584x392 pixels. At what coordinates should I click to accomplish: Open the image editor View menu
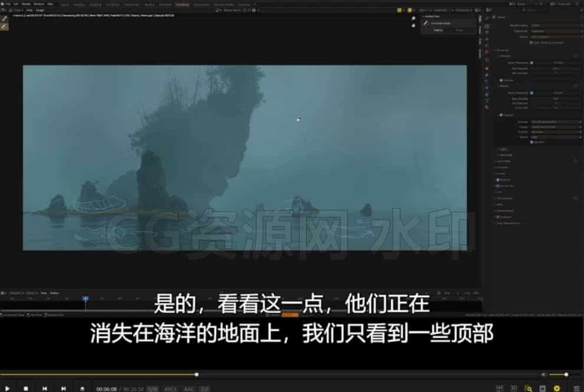pyautogui.click(x=29, y=11)
